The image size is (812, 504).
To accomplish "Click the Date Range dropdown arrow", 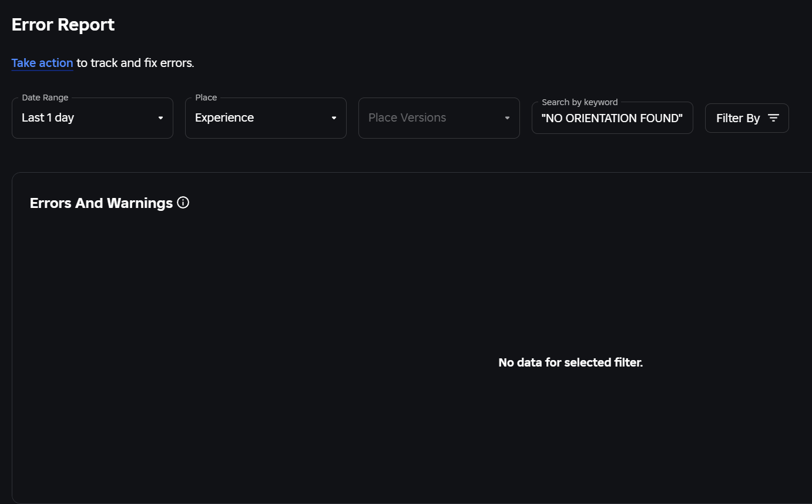I will click(160, 118).
